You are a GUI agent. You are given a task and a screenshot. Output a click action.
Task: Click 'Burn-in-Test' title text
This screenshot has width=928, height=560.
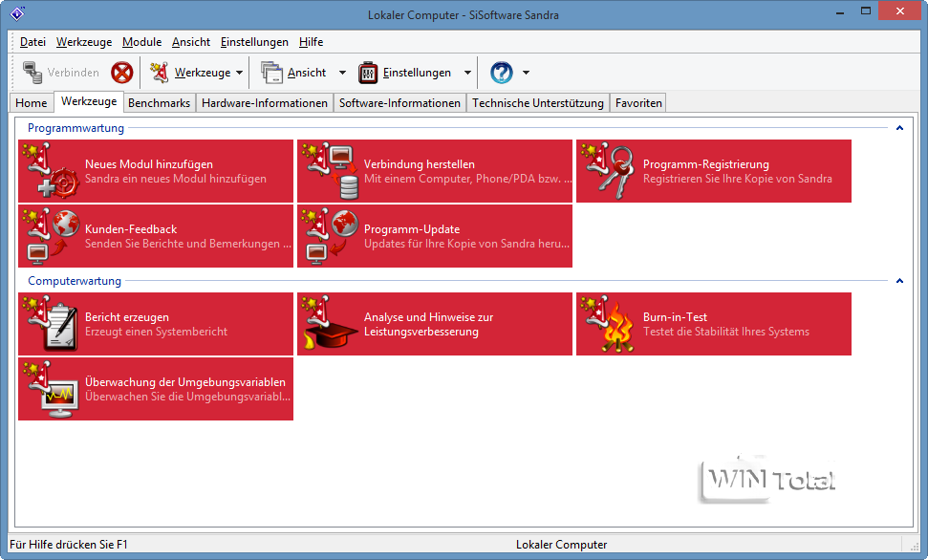(x=676, y=317)
